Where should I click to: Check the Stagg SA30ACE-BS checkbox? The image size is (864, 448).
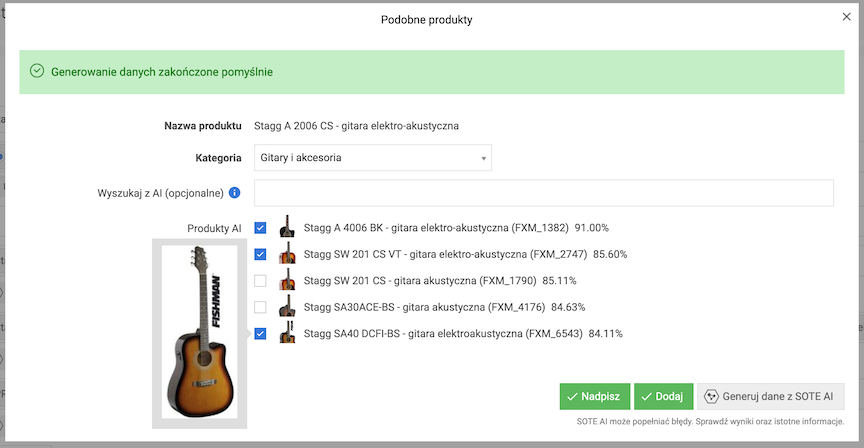260,307
